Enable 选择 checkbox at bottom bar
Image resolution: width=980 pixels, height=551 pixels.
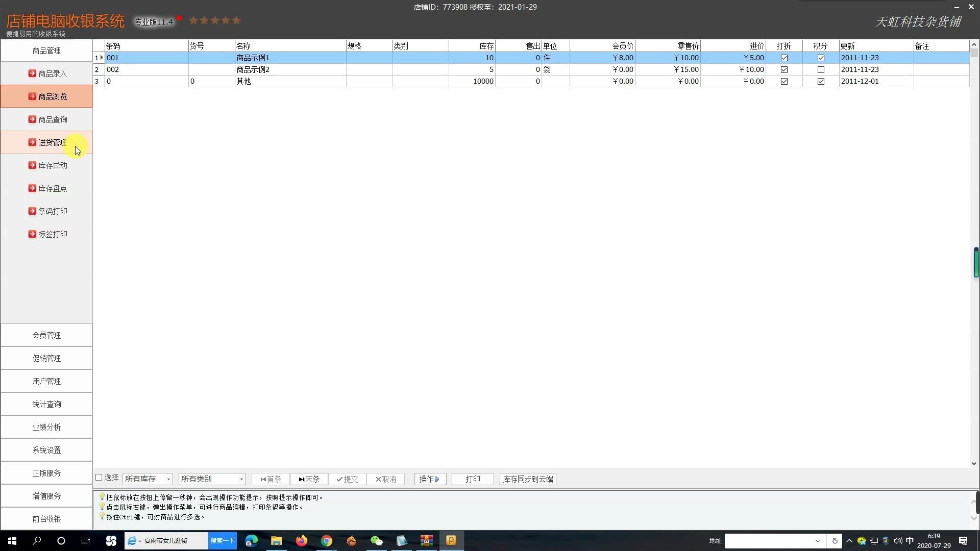coord(99,478)
